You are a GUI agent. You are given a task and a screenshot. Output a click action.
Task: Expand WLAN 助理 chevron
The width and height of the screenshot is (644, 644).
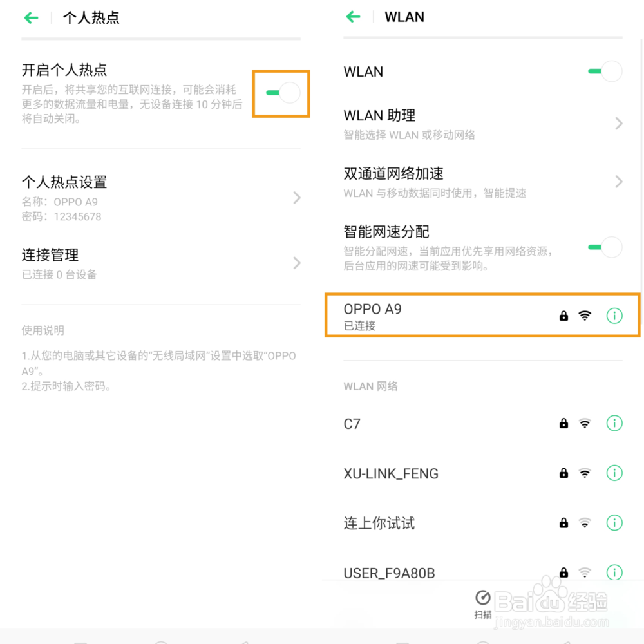pyautogui.click(x=618, y=123)
